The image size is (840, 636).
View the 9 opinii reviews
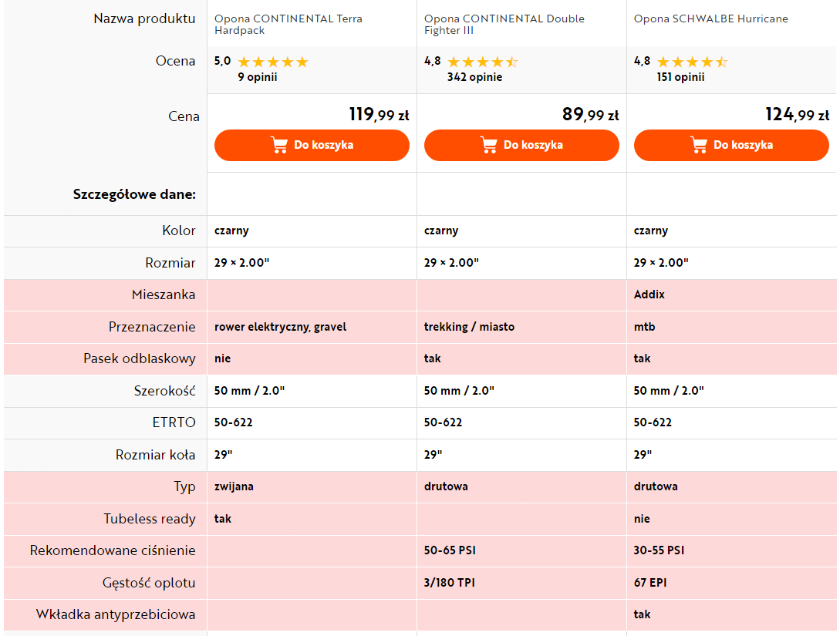pyautogui.click(x=258, y=77)
